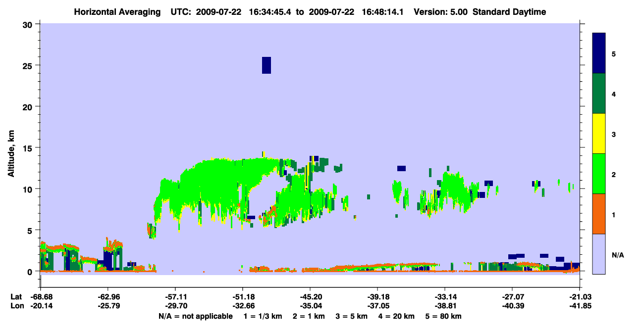Click latitude value -45.20

(310, 297)
